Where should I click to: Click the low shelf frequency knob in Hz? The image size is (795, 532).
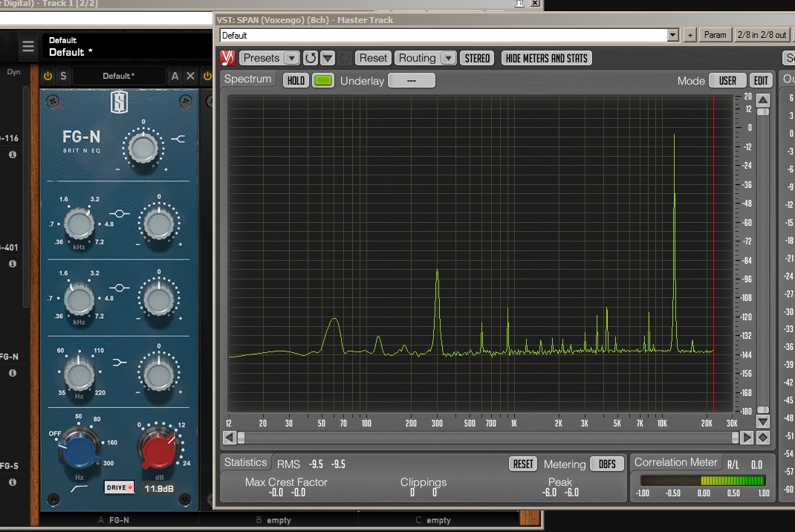[79, 374]
